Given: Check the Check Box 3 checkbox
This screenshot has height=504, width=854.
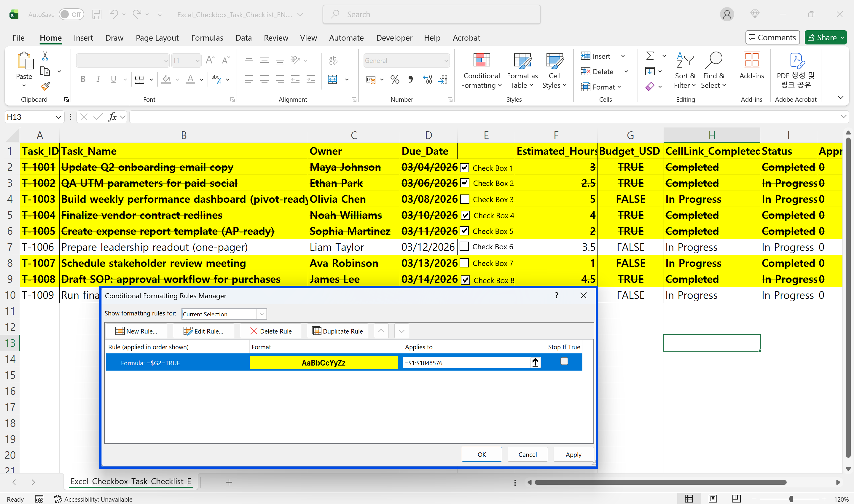Looking at the screenshot, I should coord(465,199).
